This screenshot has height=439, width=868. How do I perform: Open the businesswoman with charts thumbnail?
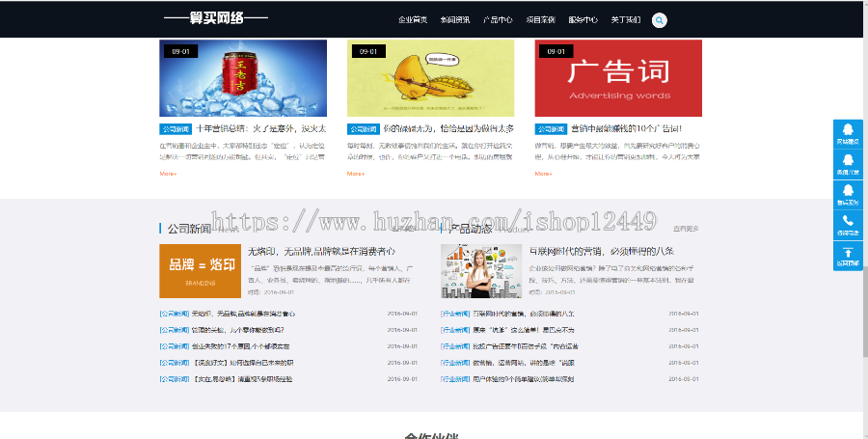pos(481,271)
